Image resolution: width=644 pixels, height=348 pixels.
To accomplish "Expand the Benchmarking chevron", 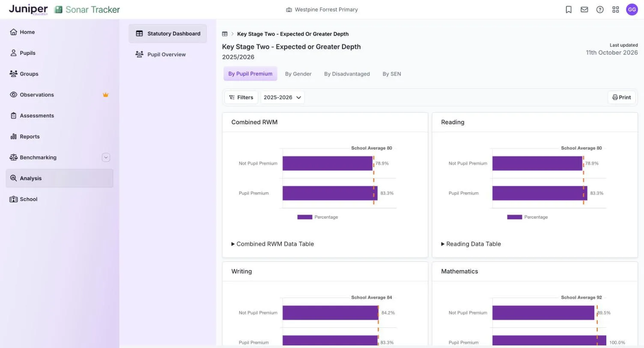I will pos(106,157).
